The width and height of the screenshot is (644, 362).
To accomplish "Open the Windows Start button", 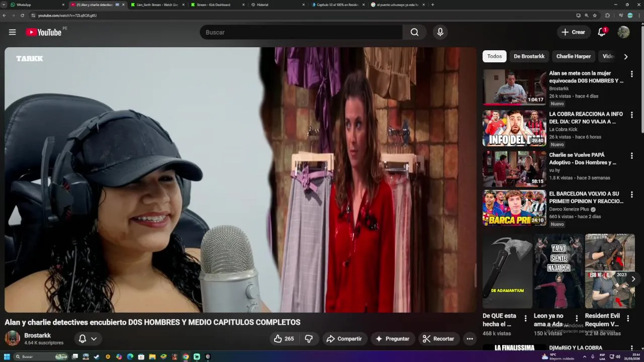I will click(x=7, y=357).
